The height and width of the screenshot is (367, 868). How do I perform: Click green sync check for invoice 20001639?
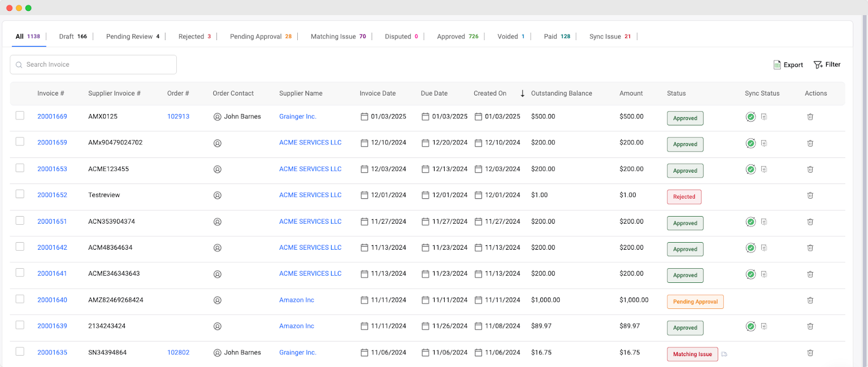750,326
